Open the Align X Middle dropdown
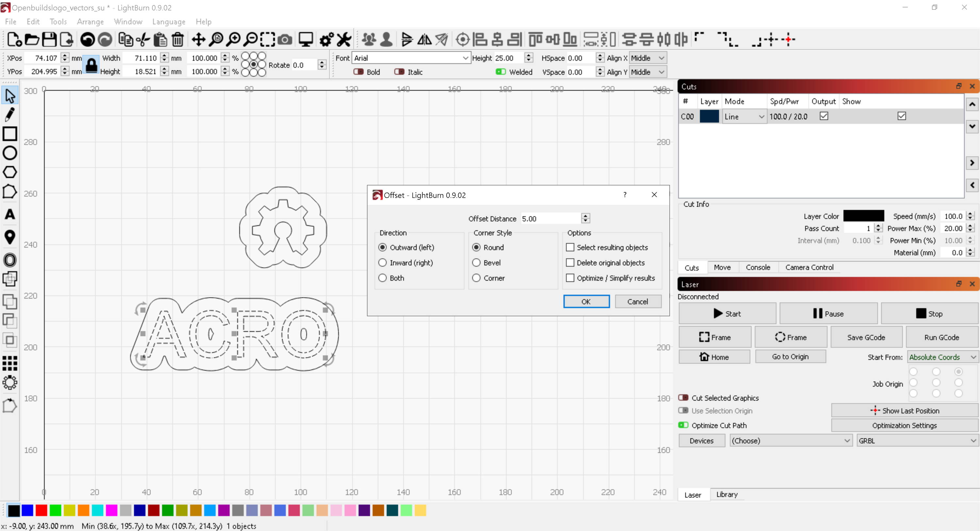The width and height of the screenshot is (980, 531). pos(648,58)
